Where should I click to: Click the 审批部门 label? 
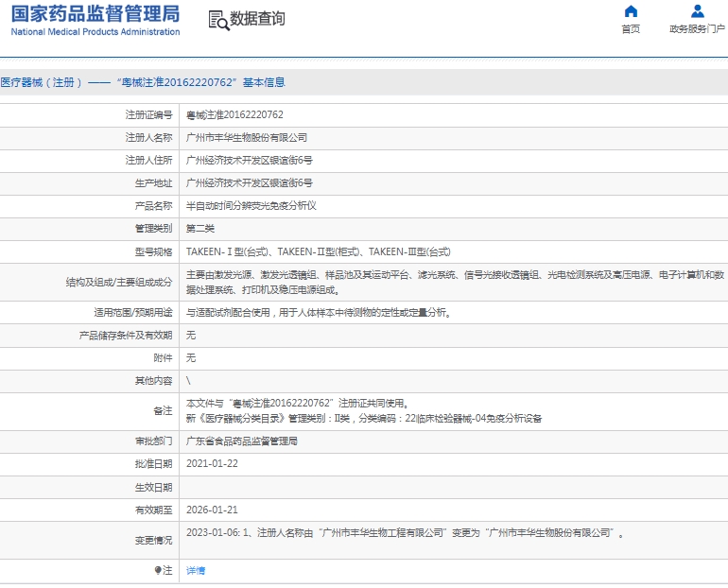coord(154,441)
